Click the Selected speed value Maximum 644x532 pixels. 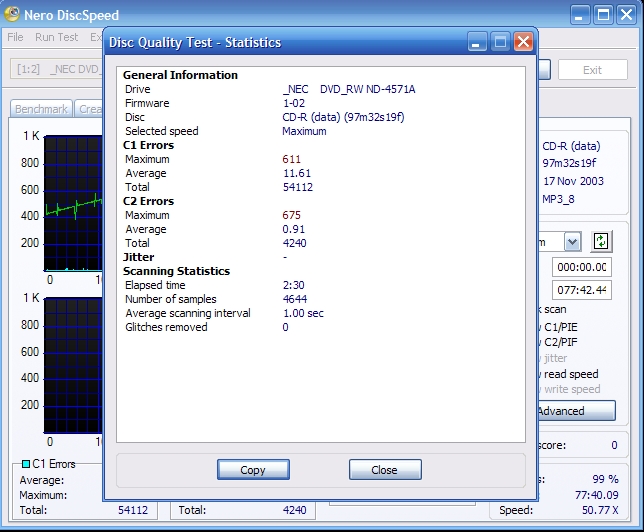(304, 131)
